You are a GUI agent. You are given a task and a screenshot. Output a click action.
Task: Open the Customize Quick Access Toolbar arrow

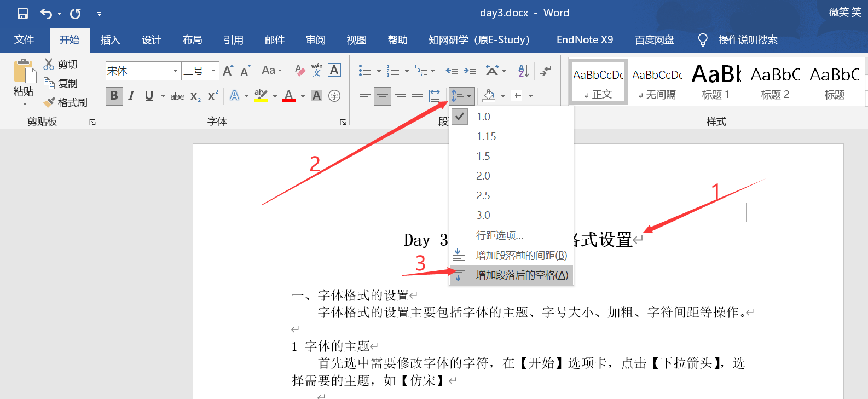pyautogui.click(x=99, y=14)
